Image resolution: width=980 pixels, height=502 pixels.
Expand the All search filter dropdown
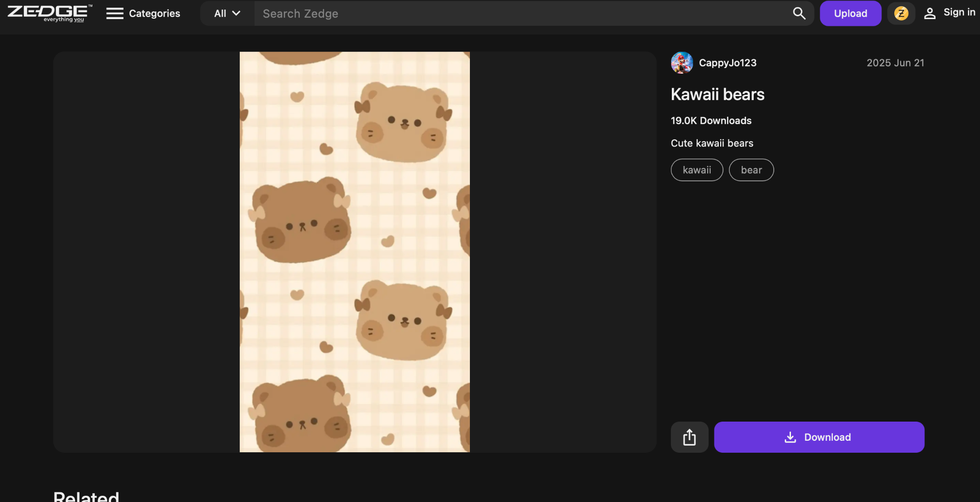coord(227,13)
